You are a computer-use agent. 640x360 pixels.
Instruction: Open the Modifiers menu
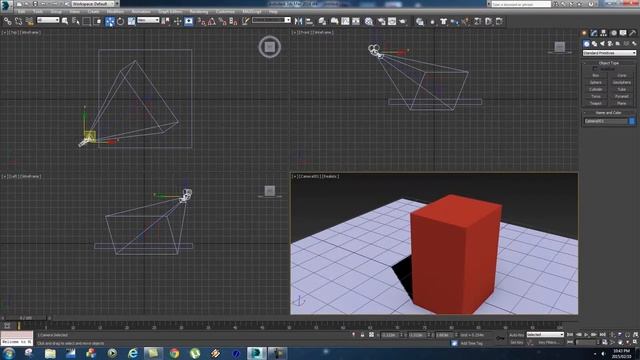click(116, 12)
